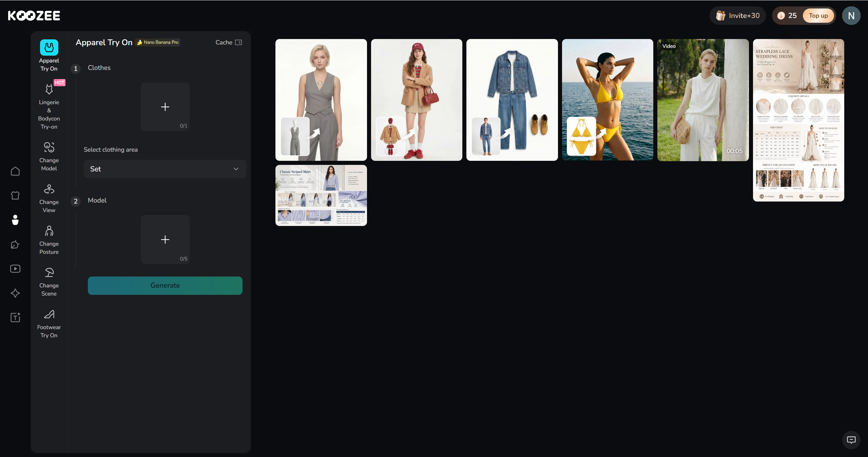868x457 pixels.
Task: Click the Select clothing area label
Action: coord(111,150)
